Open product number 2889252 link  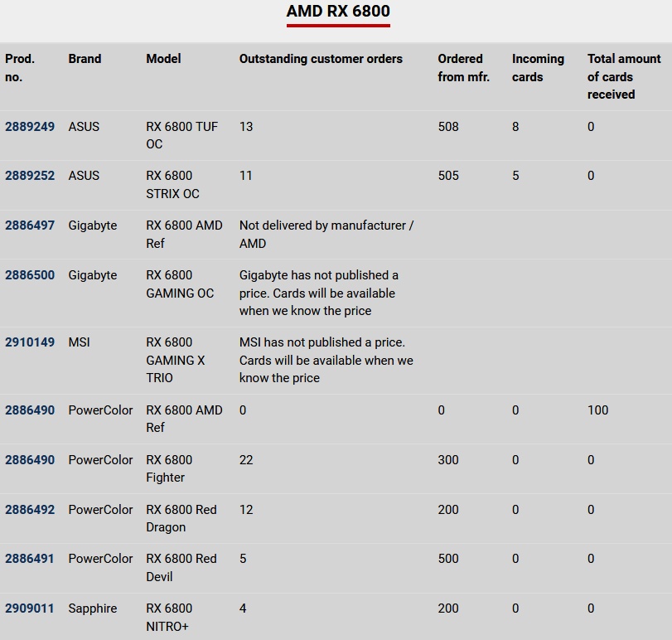(30, 175)
